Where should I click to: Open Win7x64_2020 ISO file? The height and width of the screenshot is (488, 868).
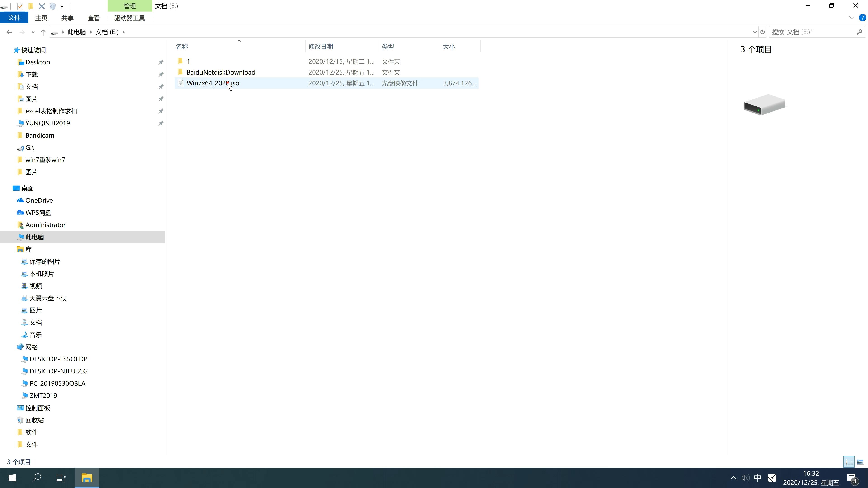[x=213, y=83]
